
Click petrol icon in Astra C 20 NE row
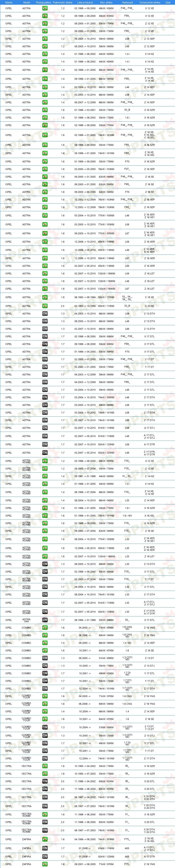tap(45, 306)
